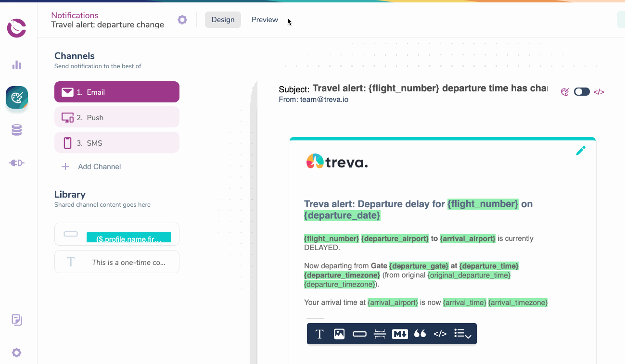
Task: Add an action button block
Action: tap(359, 334)
